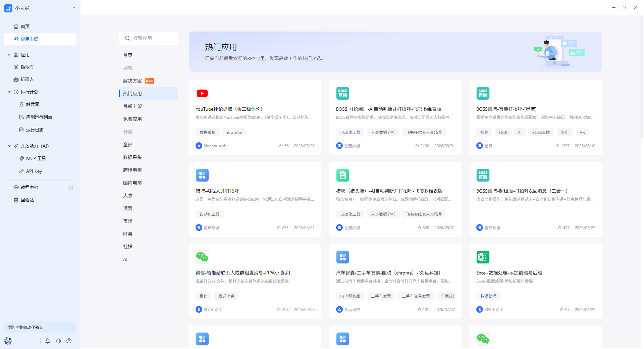Click the Excel icon on Excel-数据处理 card

pyautogui.click(x=483, y=257)
